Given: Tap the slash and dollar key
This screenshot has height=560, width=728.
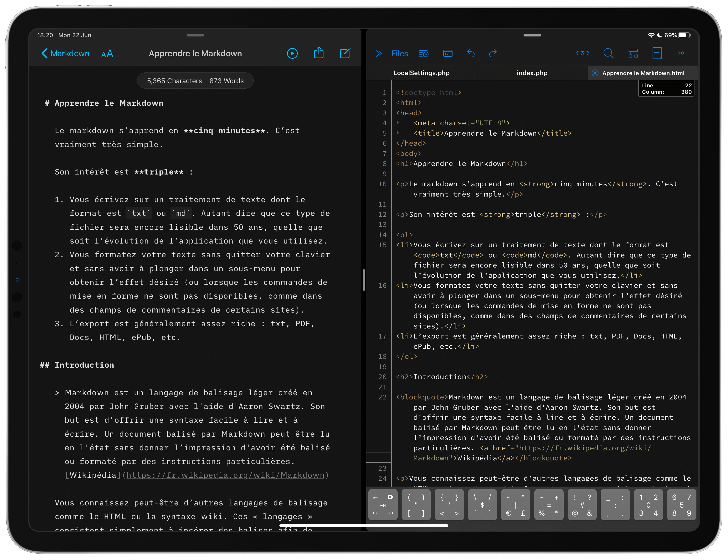Looking at the screenshot, I should tap(482, 505).
